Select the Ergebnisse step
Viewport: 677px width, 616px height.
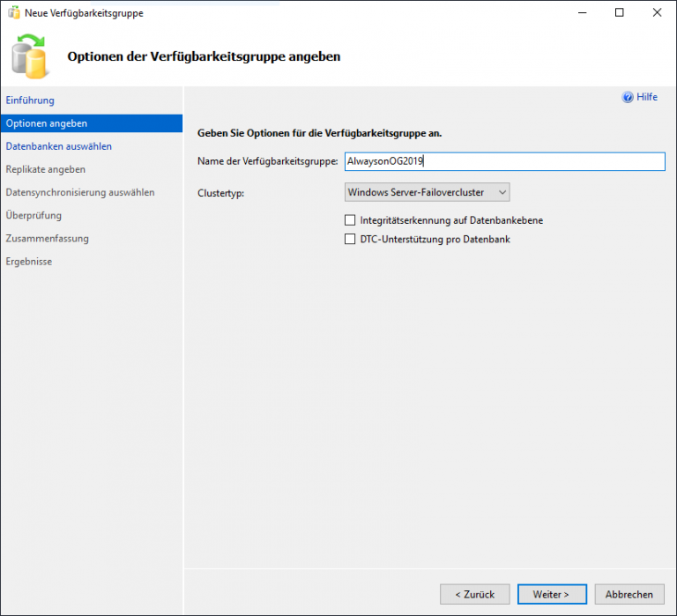point(28,262)
